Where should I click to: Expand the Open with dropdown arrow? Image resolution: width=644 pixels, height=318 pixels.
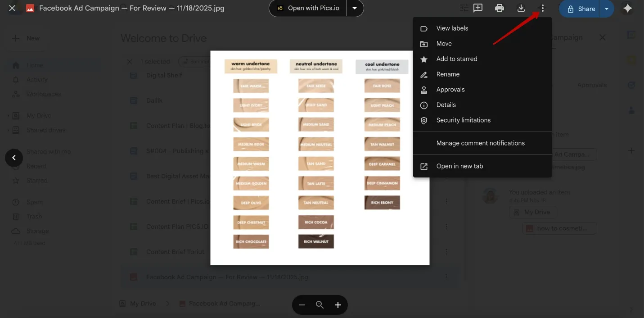(355, 8)
